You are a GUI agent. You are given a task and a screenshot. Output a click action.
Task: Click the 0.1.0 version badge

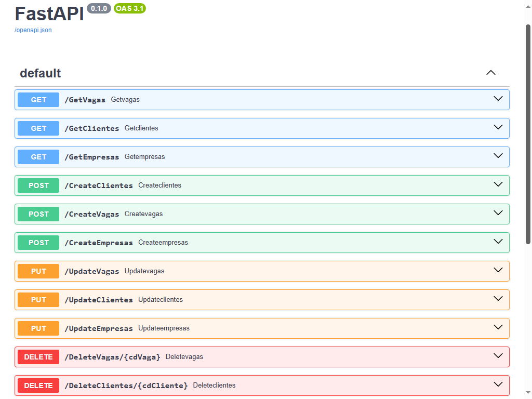99,8
